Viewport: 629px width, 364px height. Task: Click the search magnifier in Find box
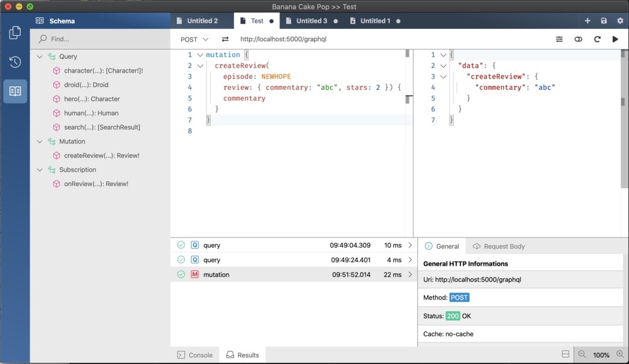[x=42, y=39]
